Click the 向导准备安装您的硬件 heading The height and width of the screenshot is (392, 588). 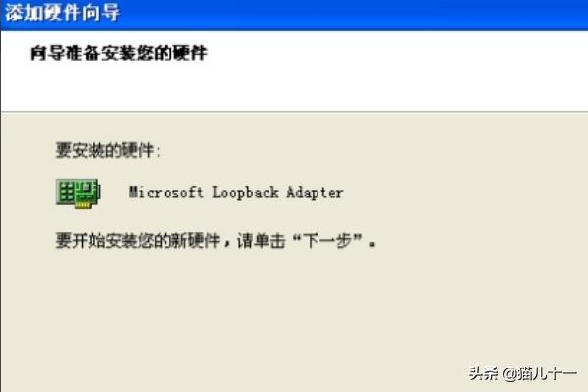coord(119,53)
